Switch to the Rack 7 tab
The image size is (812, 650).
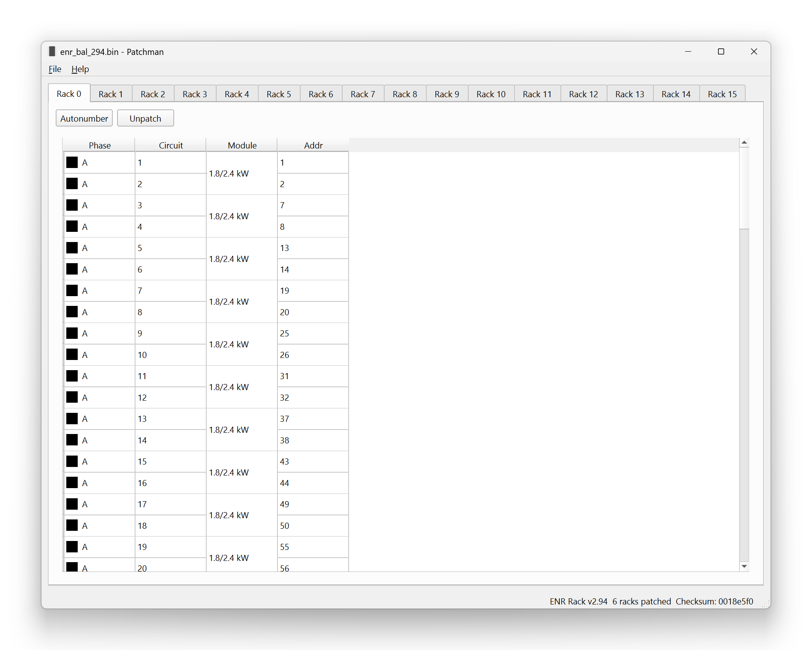[363, 94]
